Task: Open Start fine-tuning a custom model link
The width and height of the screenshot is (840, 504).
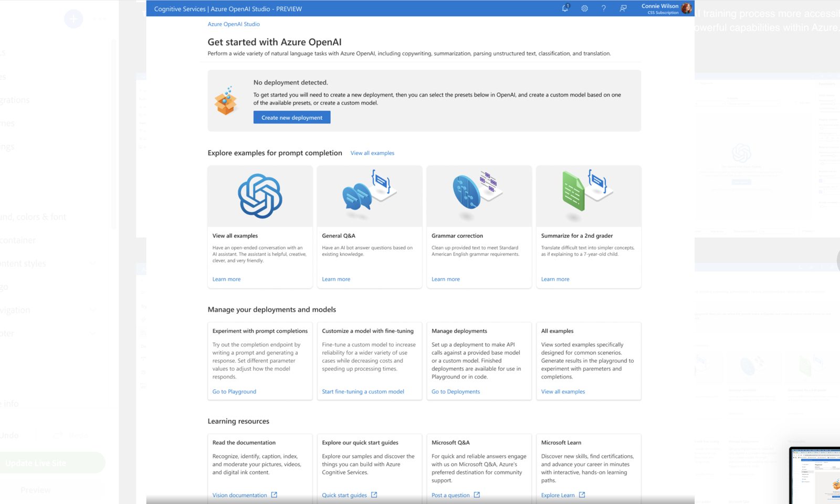Action: (x=363, y=392)
